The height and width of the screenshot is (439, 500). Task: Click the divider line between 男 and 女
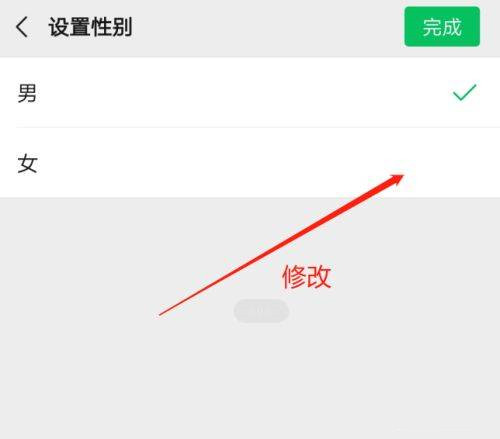[x=258, y=127]
